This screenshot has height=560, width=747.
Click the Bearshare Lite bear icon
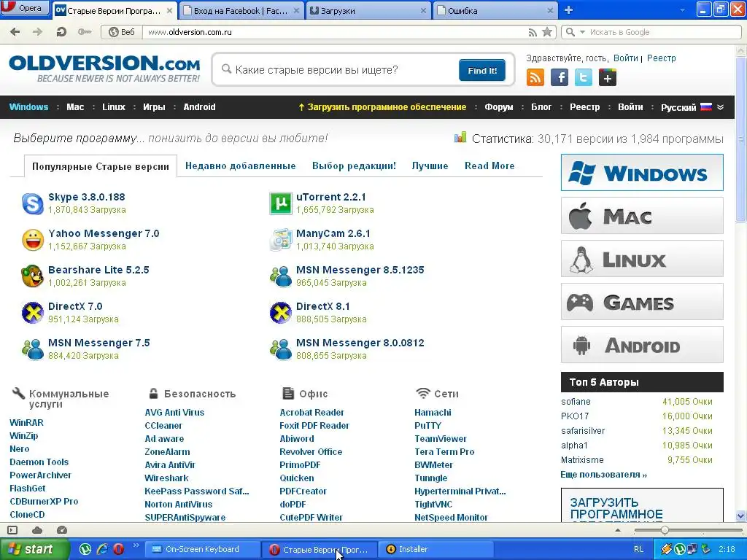[33, 276]
